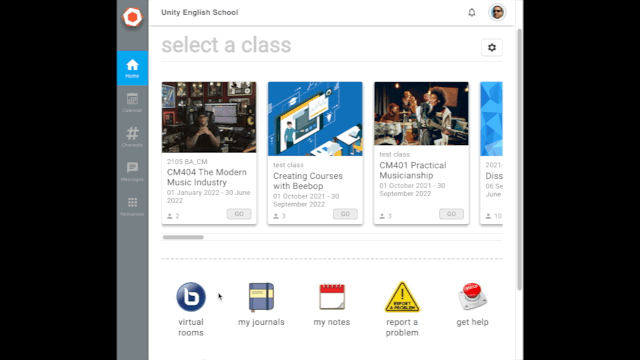Click the notification bell icon
Screen dimensions: 640x360
click(x=471, y=12)
